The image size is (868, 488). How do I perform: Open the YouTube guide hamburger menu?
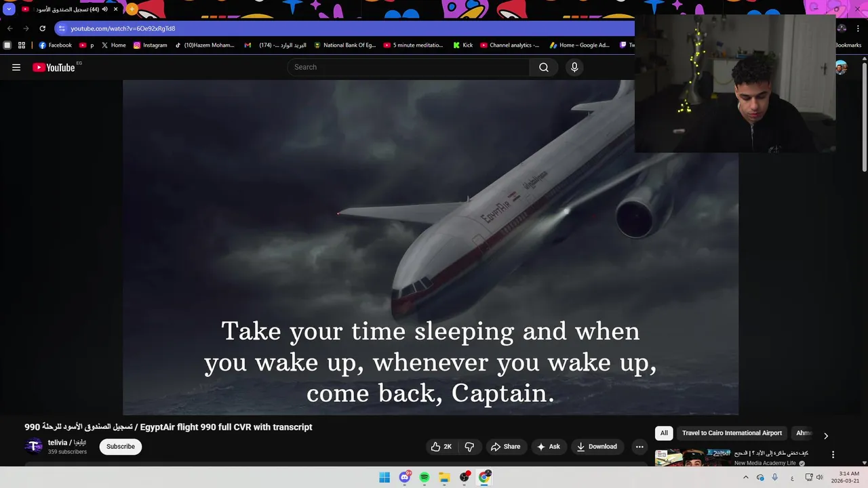click(x=16, y=67)
